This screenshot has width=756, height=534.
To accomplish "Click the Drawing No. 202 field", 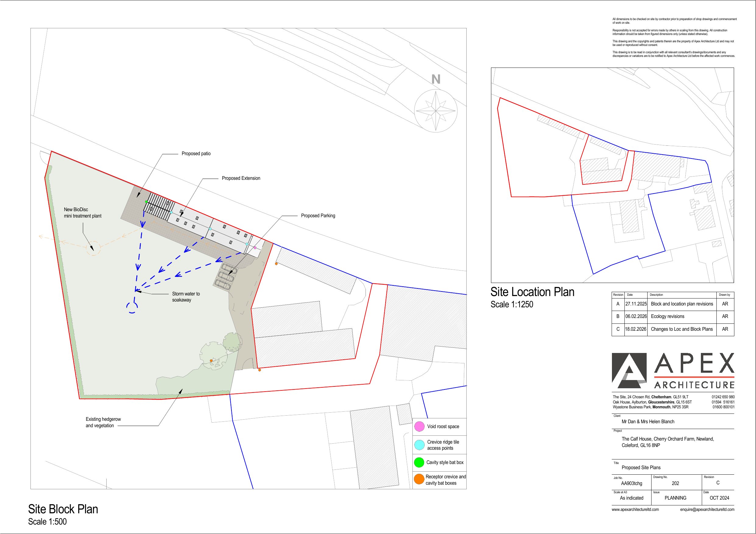I will pyautogui.click(x=675, y=483).
